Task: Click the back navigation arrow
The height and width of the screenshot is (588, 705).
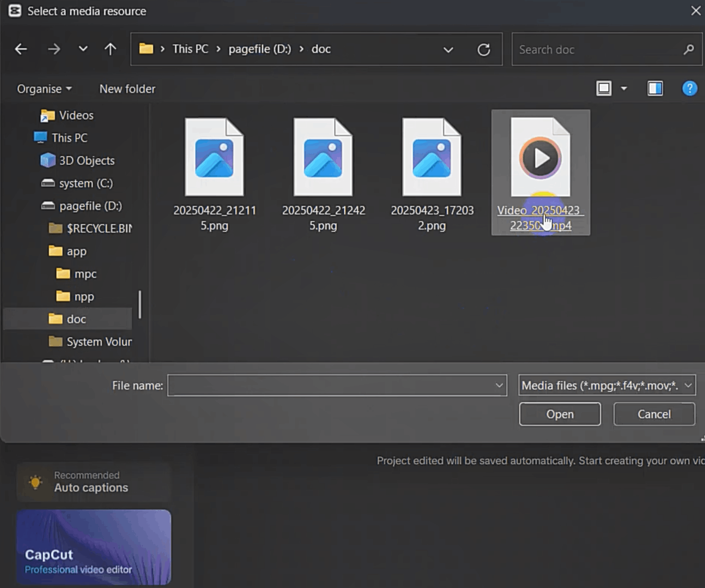Action: (21, 49)
